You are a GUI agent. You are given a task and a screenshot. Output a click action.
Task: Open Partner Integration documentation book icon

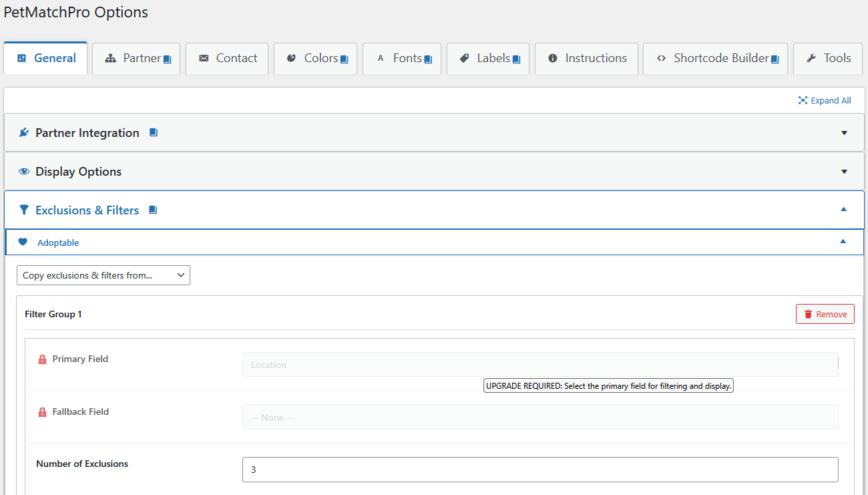pyautogui.click(x=154, y=132)
